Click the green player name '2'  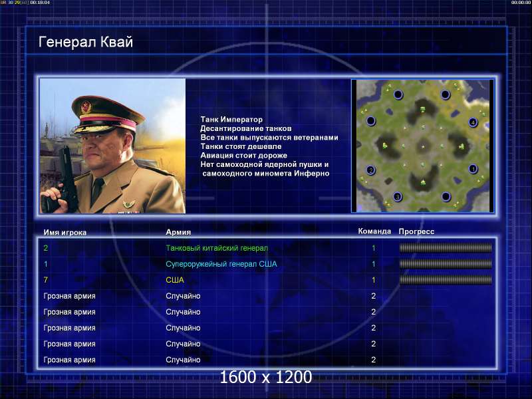point(46,248)
